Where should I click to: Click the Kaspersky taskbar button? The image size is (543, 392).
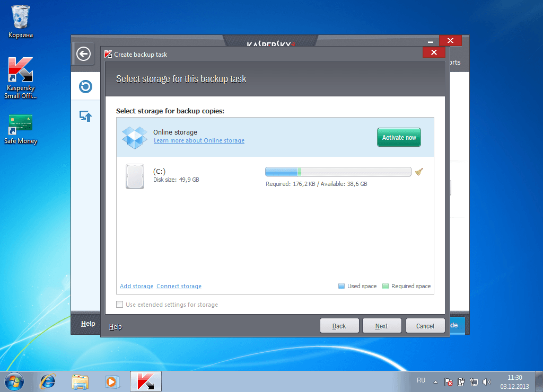pos(146,381)
